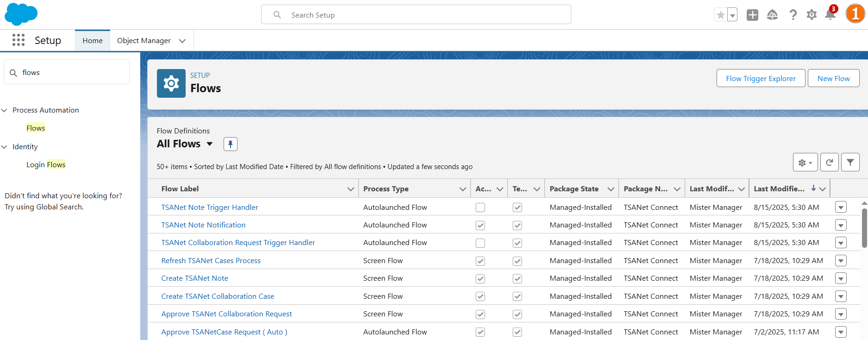This screenshot has width=868, height=340.
Task: Toggle Active checkbox for TSANet Note Notification
Action: pyautogui.click(x=480, y=225)
